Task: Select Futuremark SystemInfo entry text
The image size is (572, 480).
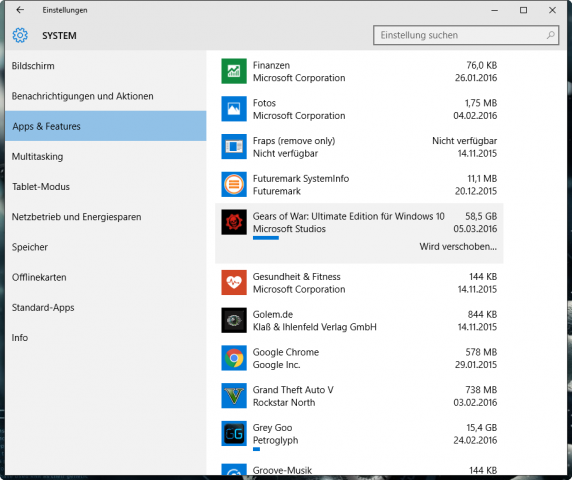Action: click(301, 179)
